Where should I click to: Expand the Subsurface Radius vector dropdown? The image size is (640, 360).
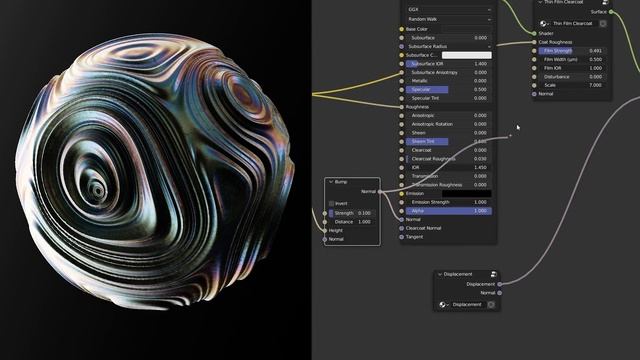tap(449, 47)
